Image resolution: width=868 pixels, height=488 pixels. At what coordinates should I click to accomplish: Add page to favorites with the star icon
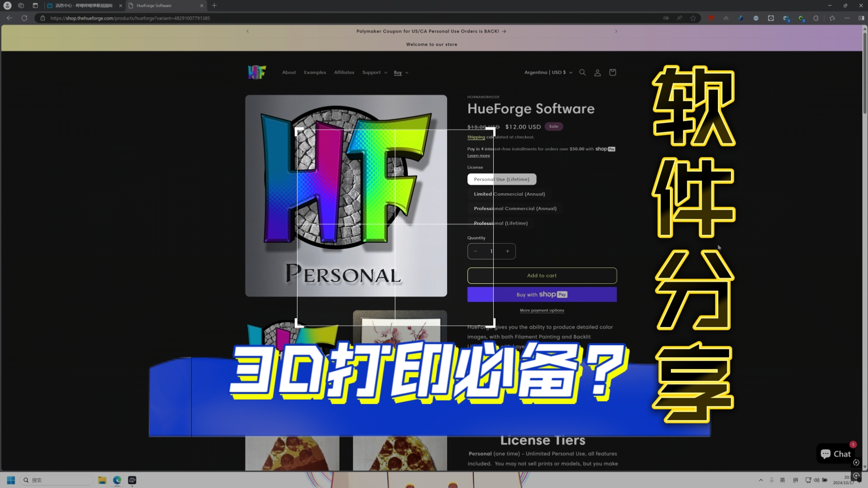click(693, 18)
